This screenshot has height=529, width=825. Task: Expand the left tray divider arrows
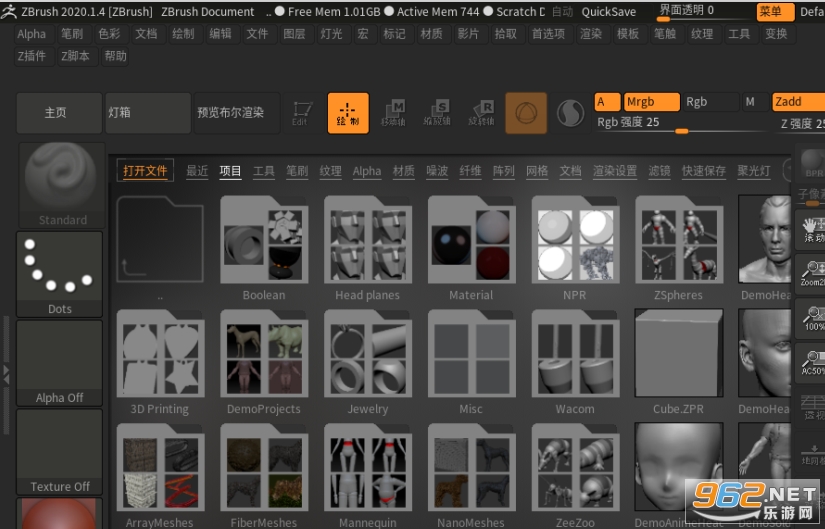pos(6,374)
